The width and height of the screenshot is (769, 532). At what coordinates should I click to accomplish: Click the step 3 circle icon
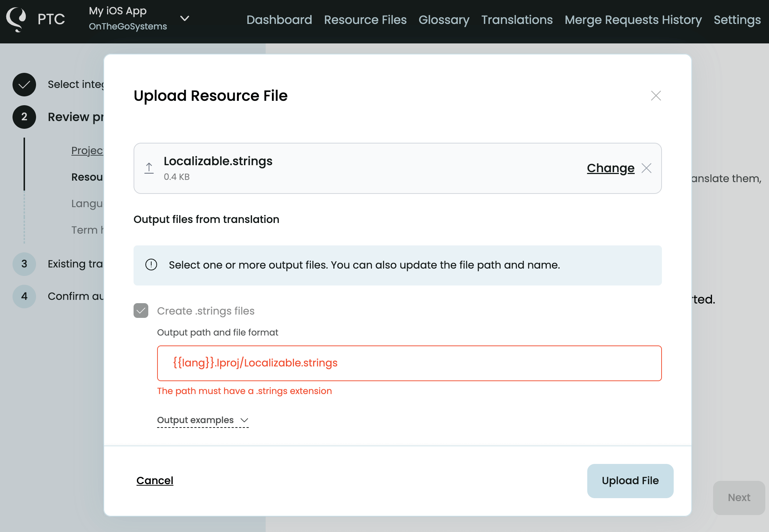[24, 264]
